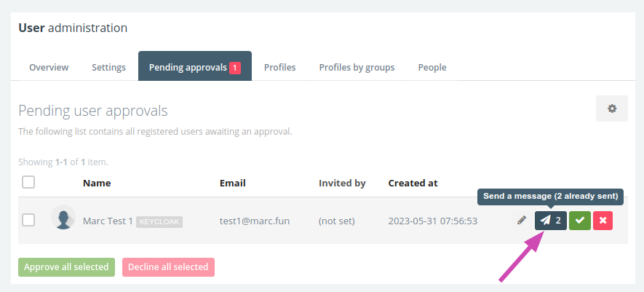The height and width of the screenshot is (292, 644).
Task: Open the Settings tab
Action: pyautogui.click(x=109, y=67)
